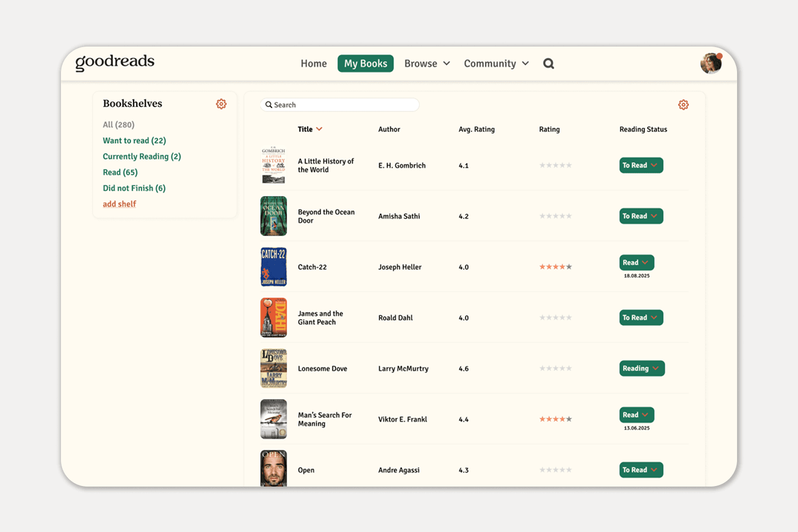
Task: Click read date 13.06.2025
Action: tap(637, 428)
